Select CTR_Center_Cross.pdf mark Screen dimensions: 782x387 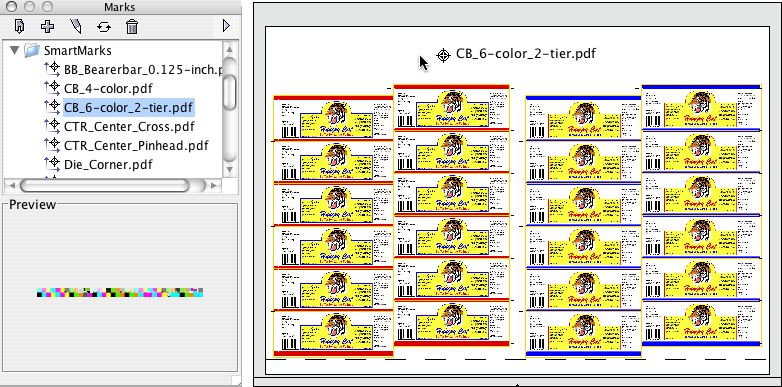tap(129, 127)
